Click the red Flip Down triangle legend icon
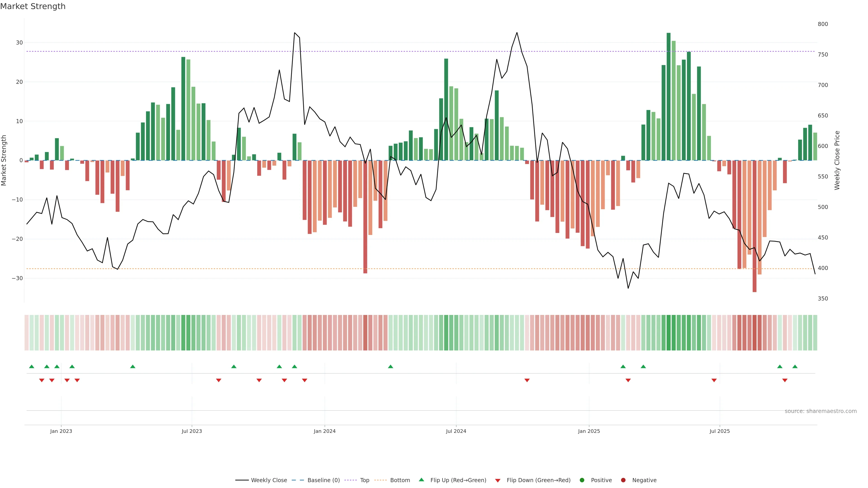868x488 pixels. [498, 481]
